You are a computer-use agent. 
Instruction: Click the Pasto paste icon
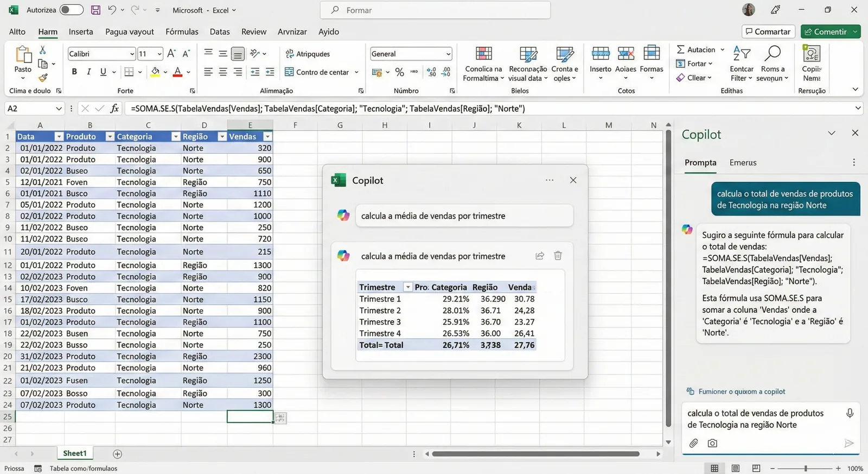pyautogui.click(x=23, y=55)
